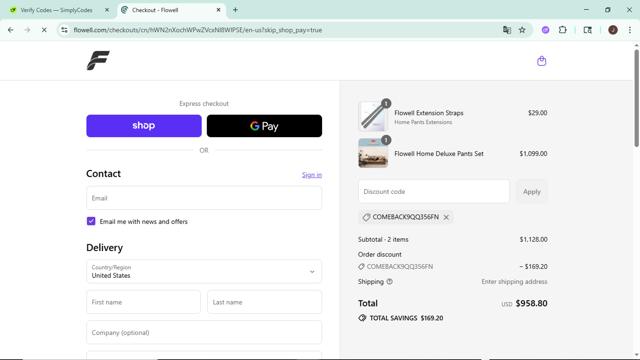Screen dimensions: 640x360
Task: Click the Sign in link
Action: (x=312, y=175)
